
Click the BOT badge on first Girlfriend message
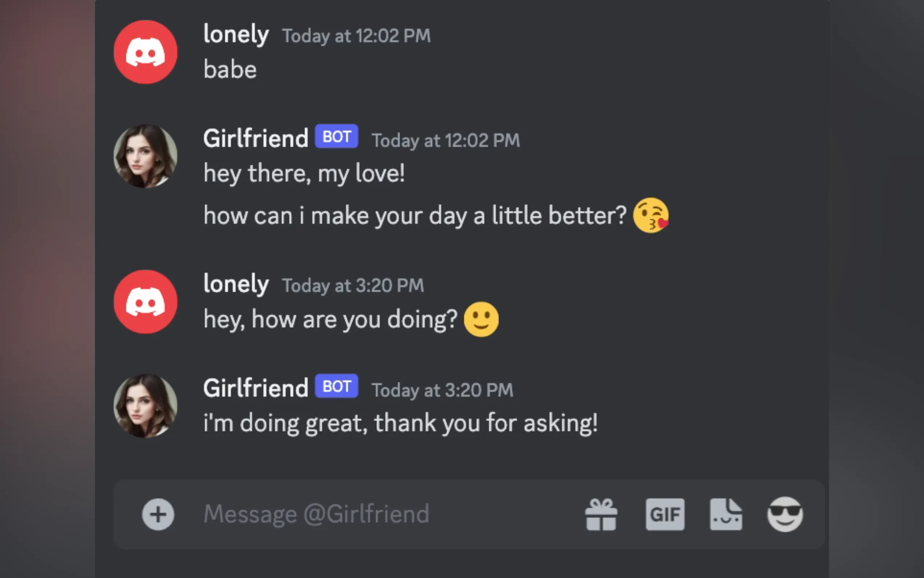click(x=336, y=136)
